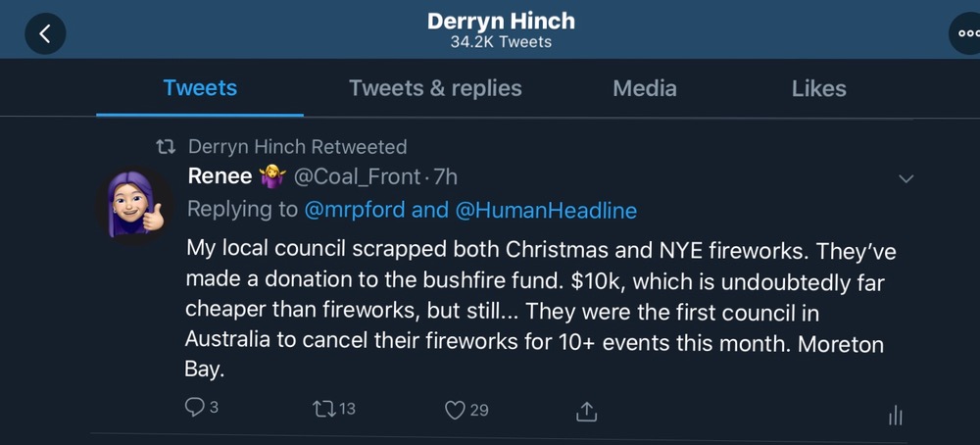The height and width of the screenshot is (445, 980).
Task: Open the tweet via its 7h timestamp
Action: (445, 177)
